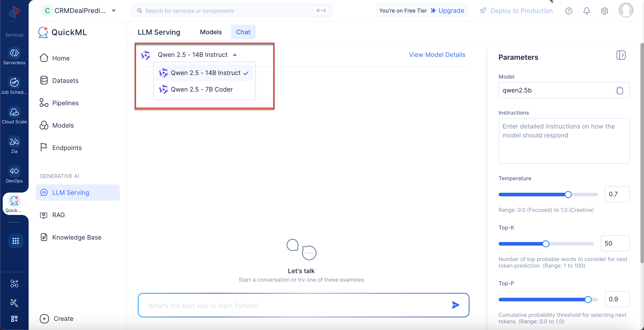
Task: Focus the chat message input box
Action: click(x=303, y=305)
